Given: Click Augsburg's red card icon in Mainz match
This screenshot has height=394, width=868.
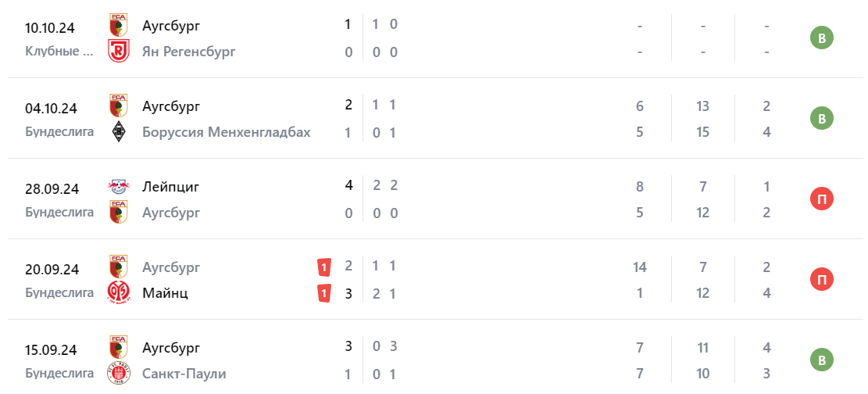Looking at the screenshot, I should click(x=323, y=267).
